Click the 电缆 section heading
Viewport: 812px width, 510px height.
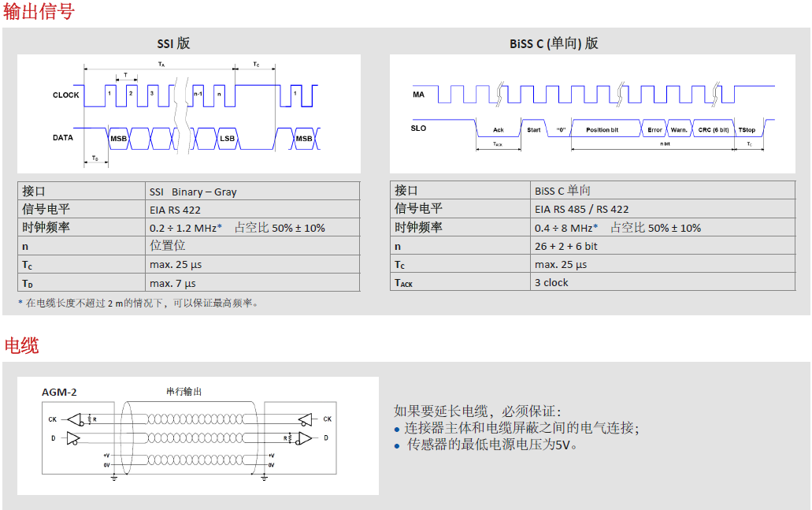coord(21,345)
